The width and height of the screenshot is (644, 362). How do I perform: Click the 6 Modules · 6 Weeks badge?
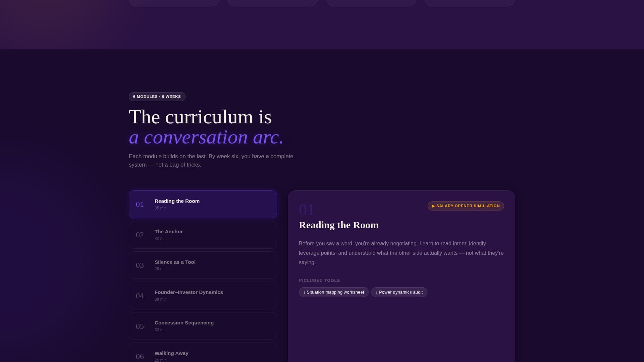point(157,97)
